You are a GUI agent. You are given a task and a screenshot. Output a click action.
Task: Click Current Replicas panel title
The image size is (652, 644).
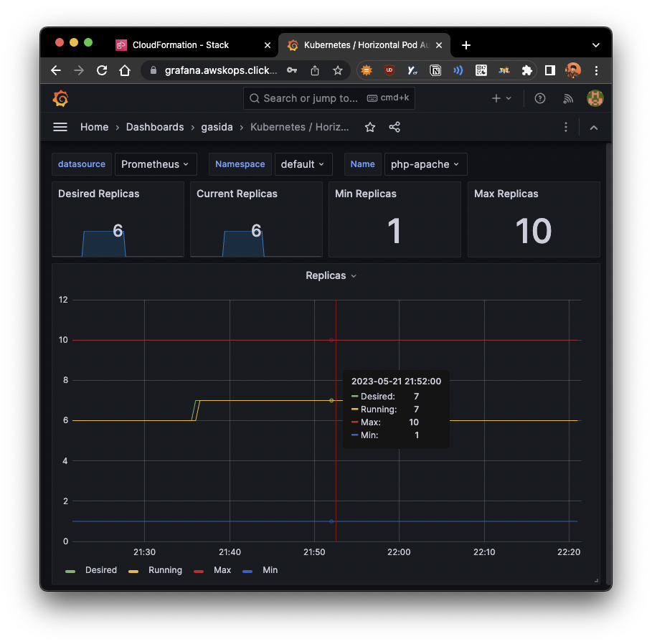tap(237, 194)
